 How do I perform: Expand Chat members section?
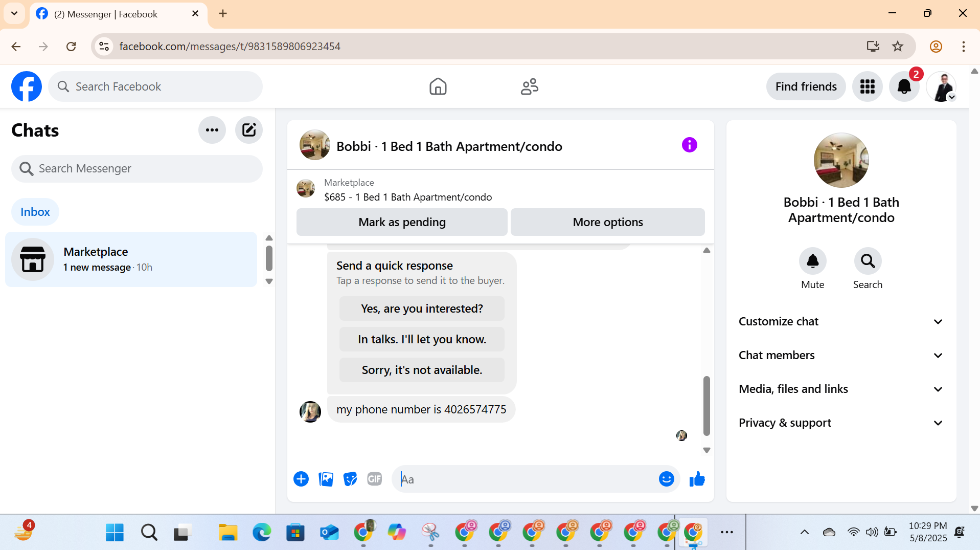841,356
